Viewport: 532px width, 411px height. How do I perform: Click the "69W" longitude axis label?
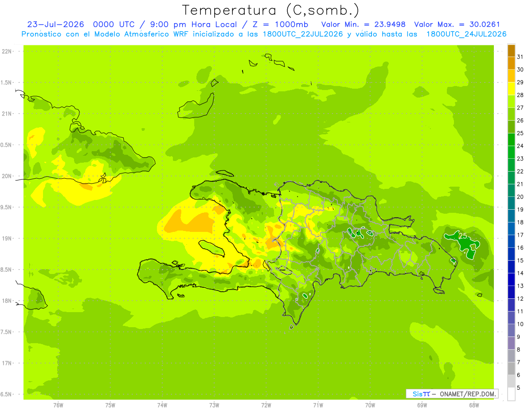(422, 405)
